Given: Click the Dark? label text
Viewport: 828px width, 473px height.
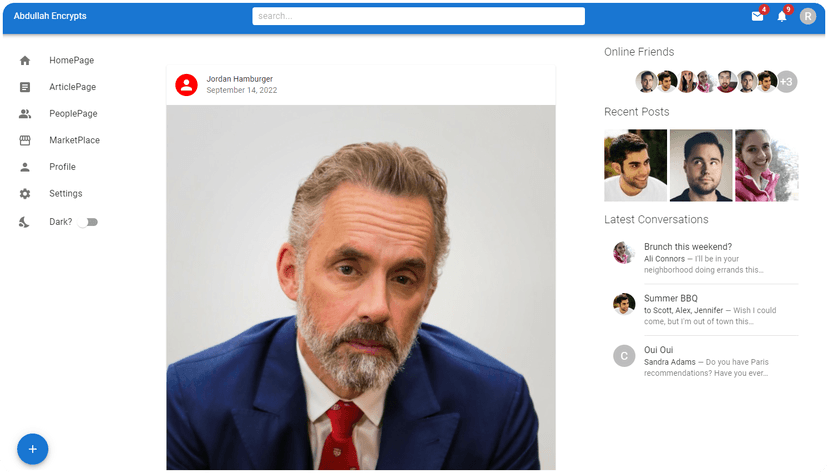Looking at the screenshot, I should [60, 222].
